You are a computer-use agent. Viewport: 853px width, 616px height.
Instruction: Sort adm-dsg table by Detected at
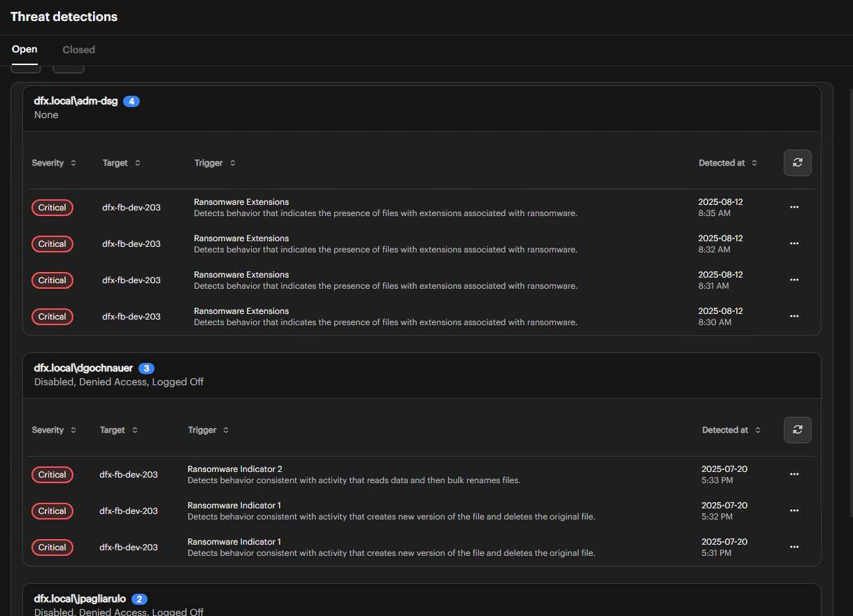728,163
